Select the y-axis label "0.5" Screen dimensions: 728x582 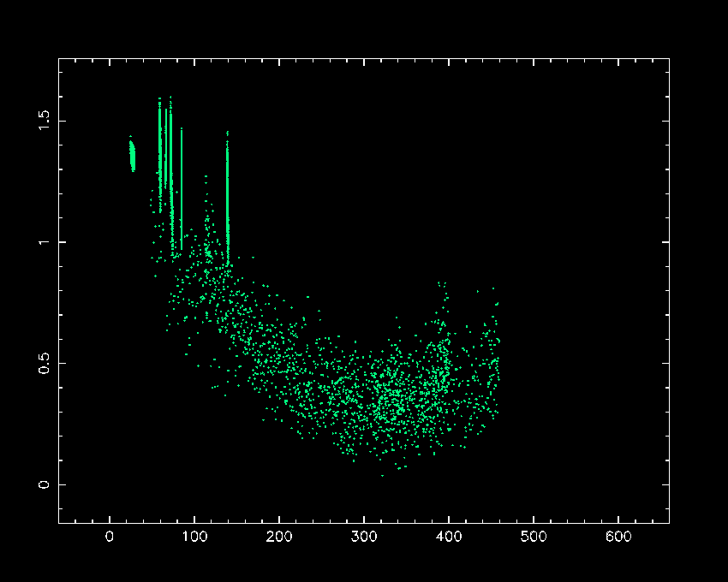coord(44,364)
